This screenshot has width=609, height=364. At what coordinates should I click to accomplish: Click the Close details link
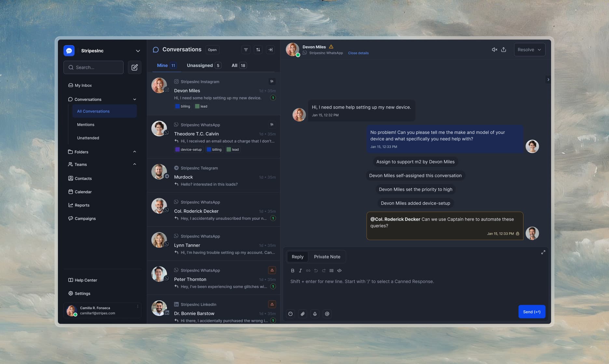(358, 53)
